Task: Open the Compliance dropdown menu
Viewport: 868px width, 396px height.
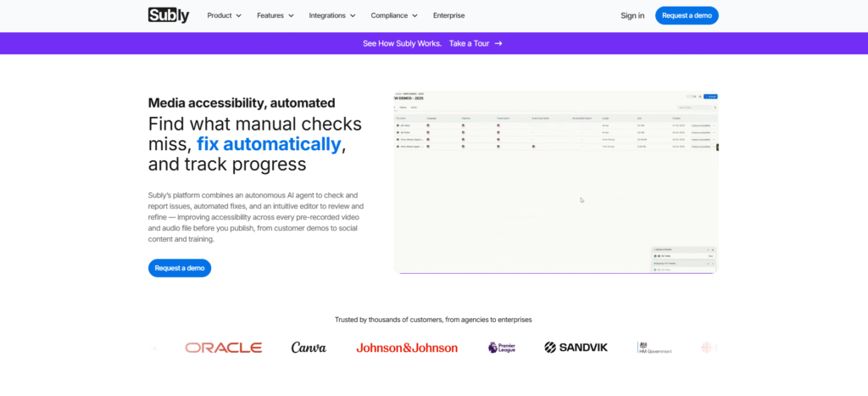Action: [394, 15]
